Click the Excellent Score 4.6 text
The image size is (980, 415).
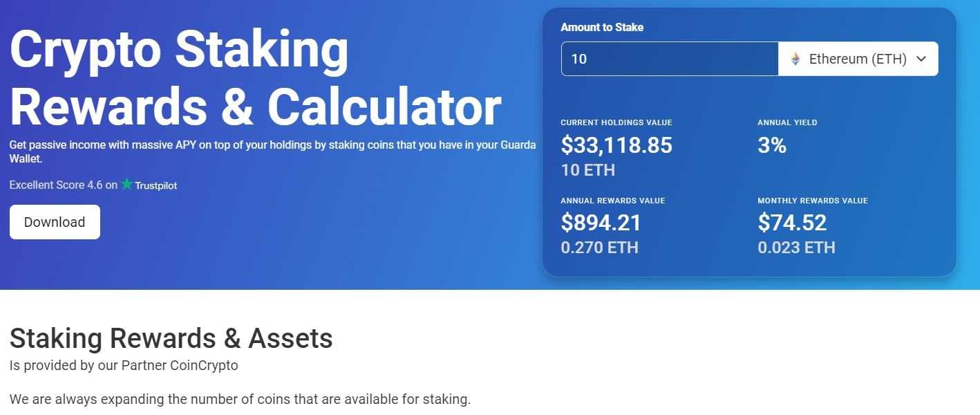pyautogui.click(x=62, y=185)
